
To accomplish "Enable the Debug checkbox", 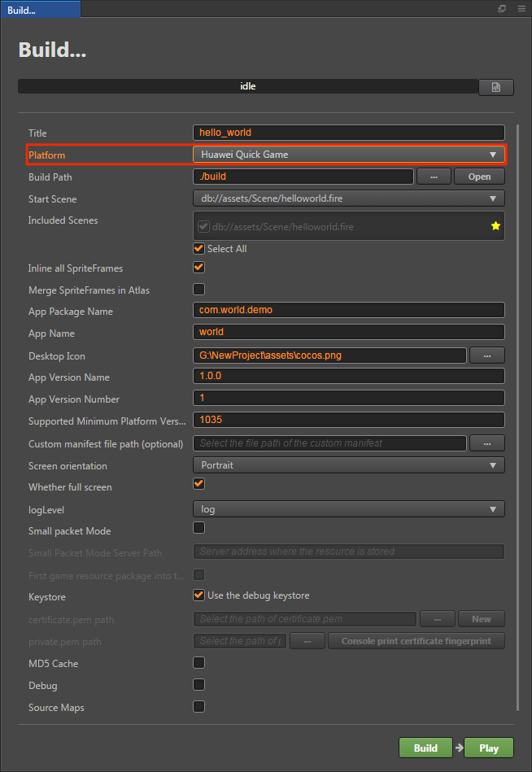I will point(198,685).
